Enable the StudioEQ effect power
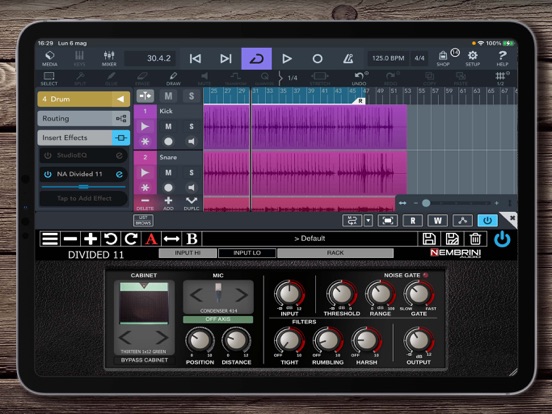This screenshot has width=552, height=414. (48, 155)
